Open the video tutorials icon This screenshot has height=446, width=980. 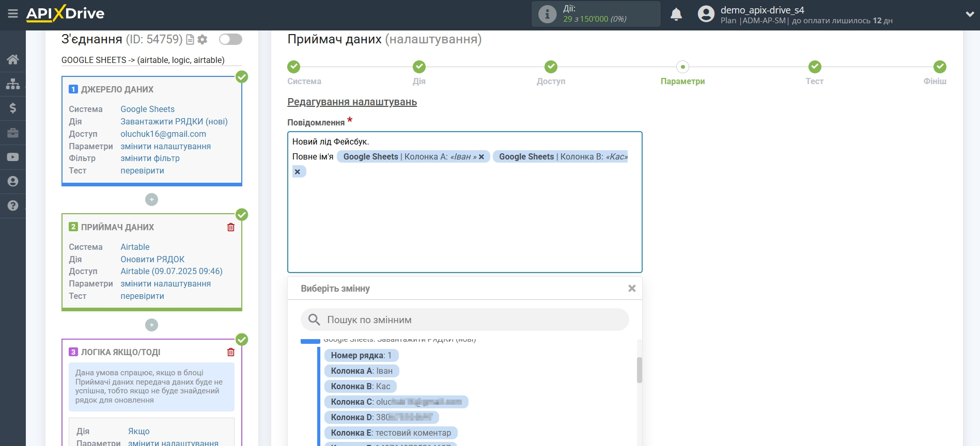coord(13,157)
